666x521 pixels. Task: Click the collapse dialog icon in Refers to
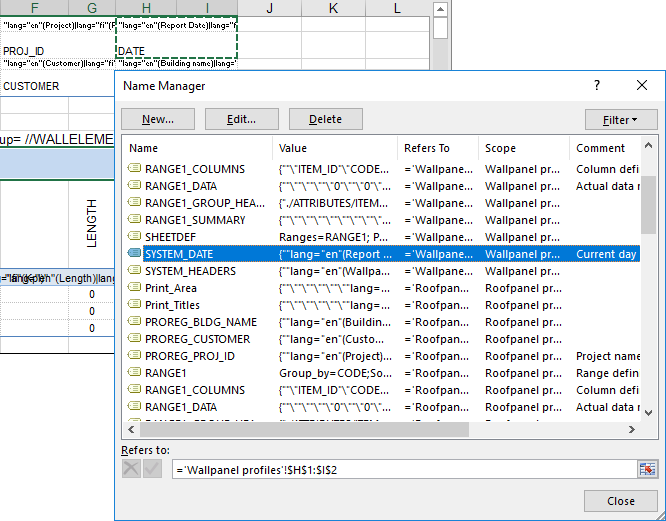[x=648, y=469]
